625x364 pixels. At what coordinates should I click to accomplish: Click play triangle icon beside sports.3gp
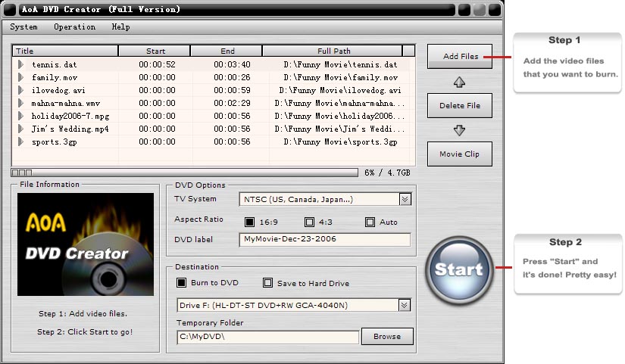pyautogui.click(x=21, y=142)
